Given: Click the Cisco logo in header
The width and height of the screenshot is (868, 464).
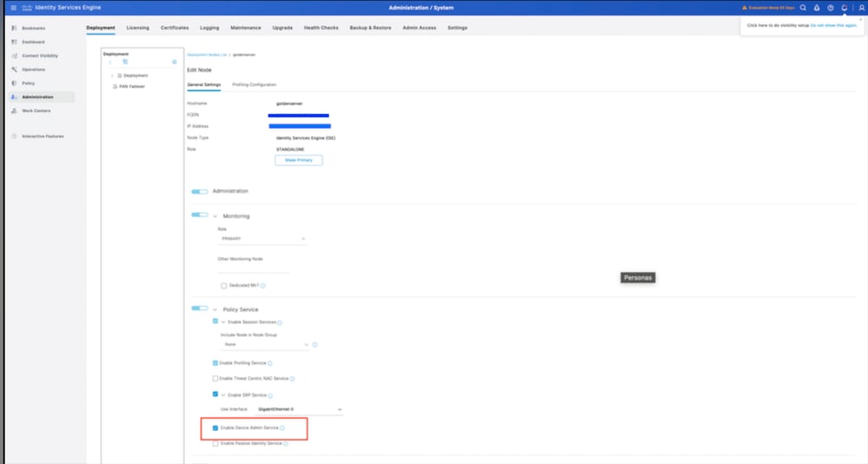Looking at the screenshot, I should [27, 8].
